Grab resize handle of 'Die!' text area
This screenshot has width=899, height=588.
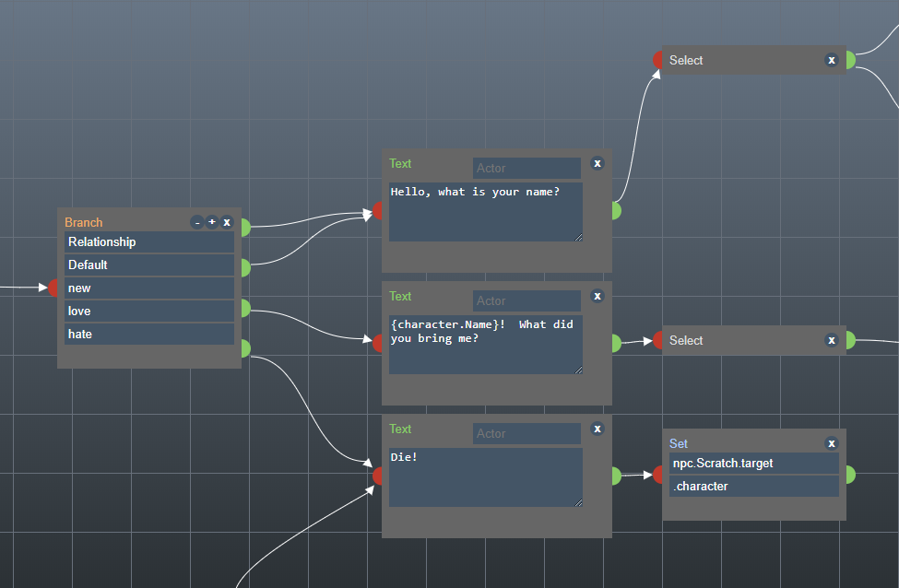point(578,502)
